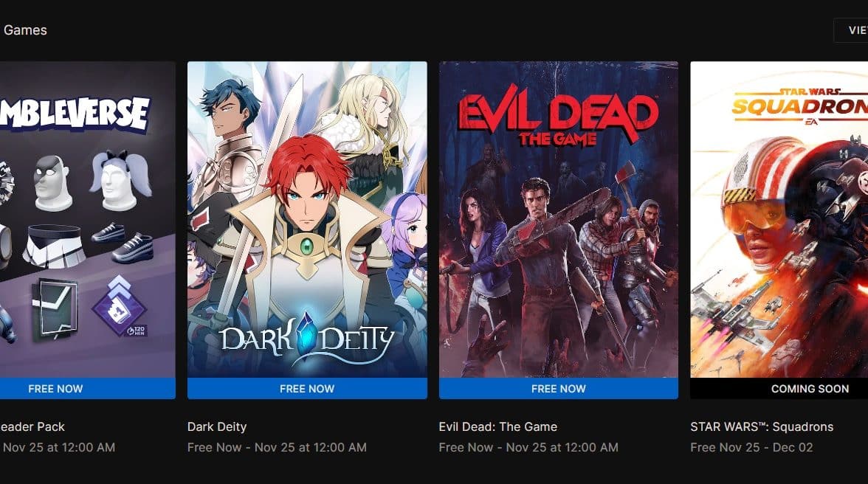Open the Dark Deity game cover

(x=307, y=220)
